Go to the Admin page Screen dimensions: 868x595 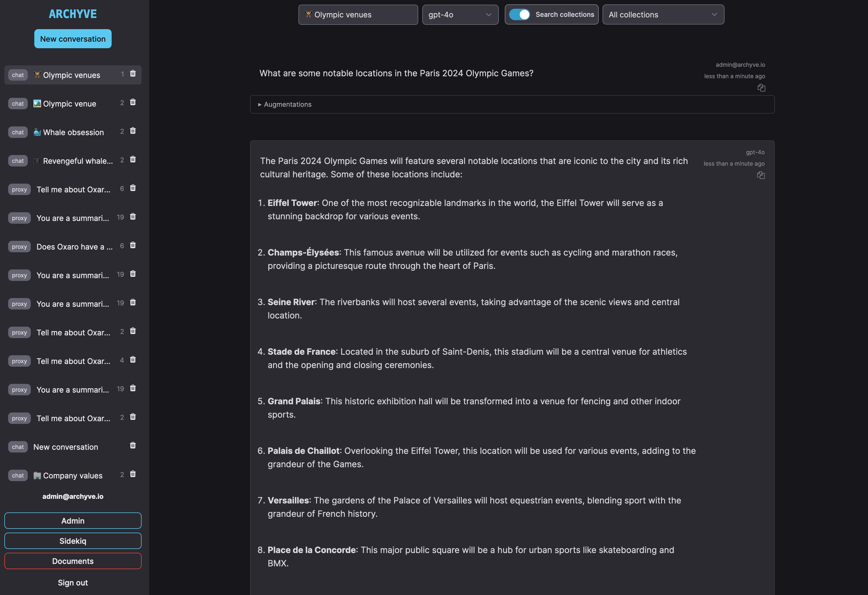point(73,521)
